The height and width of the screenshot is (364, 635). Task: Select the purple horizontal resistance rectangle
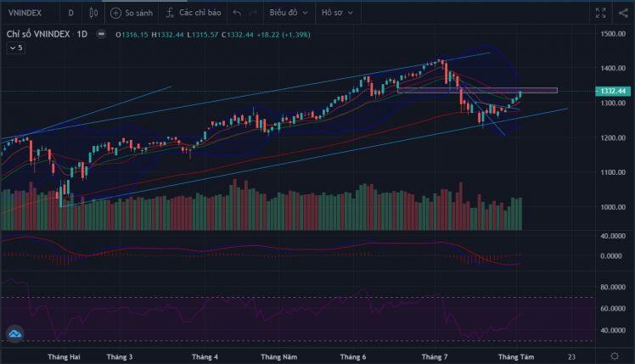[477, 90]
